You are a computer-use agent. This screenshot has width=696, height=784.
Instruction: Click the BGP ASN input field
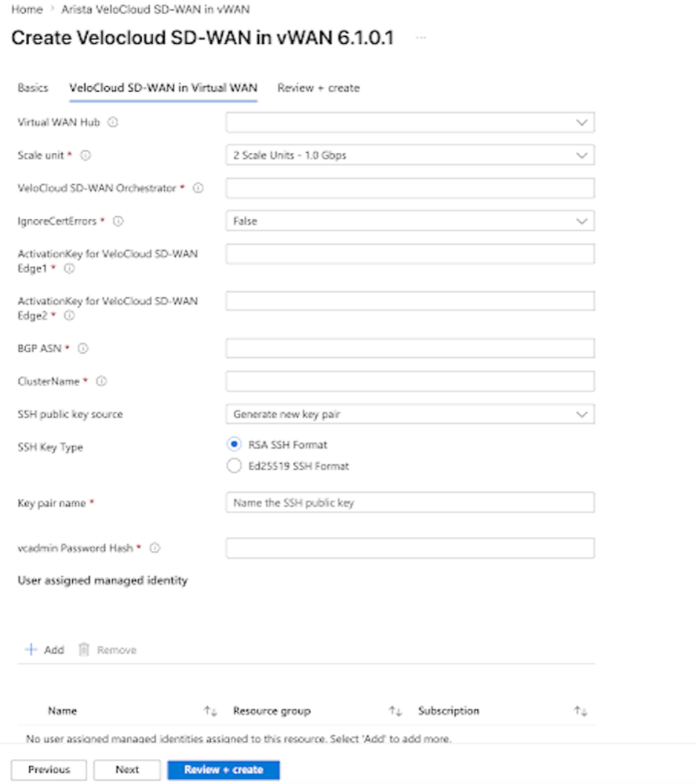point(410,348)
